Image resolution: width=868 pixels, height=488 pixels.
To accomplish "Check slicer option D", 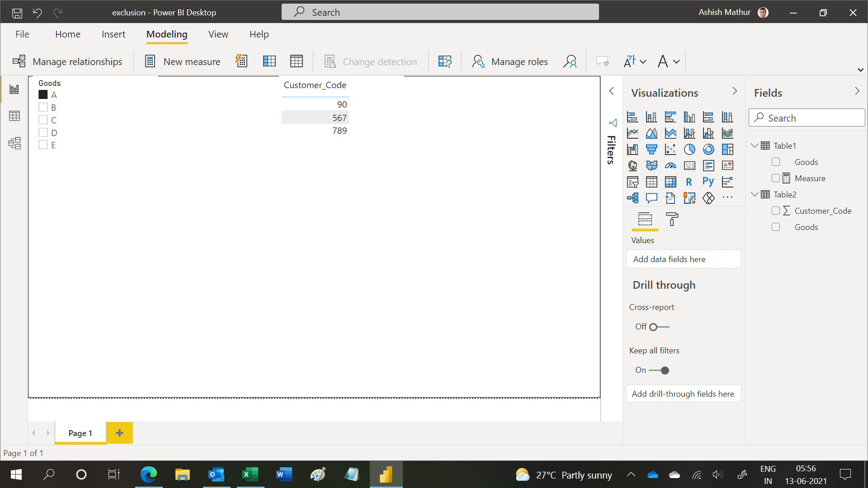I will (43, 132).
